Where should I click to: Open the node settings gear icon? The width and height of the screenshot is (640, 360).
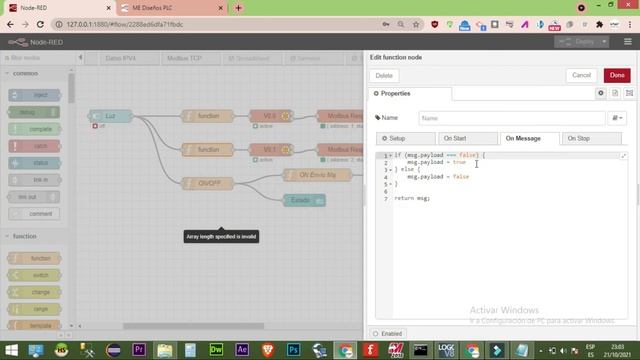click(x=601, y=93)
